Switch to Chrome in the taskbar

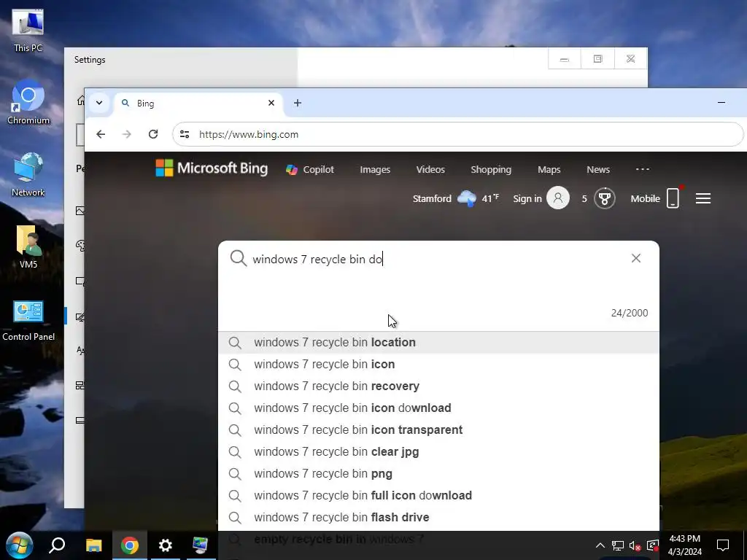point(129,545)
